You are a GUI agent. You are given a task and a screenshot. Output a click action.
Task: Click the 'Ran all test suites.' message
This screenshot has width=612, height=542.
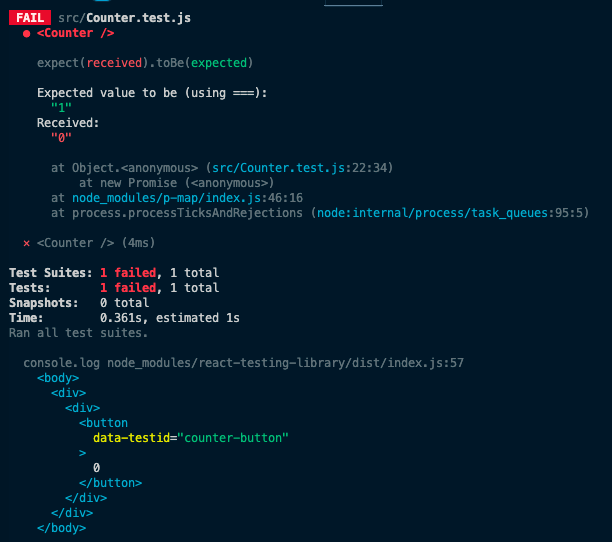(78, 333)
